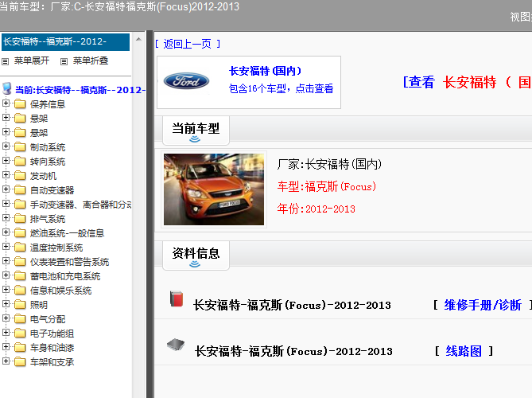Click the folder icon for 照明

point(20,304)
